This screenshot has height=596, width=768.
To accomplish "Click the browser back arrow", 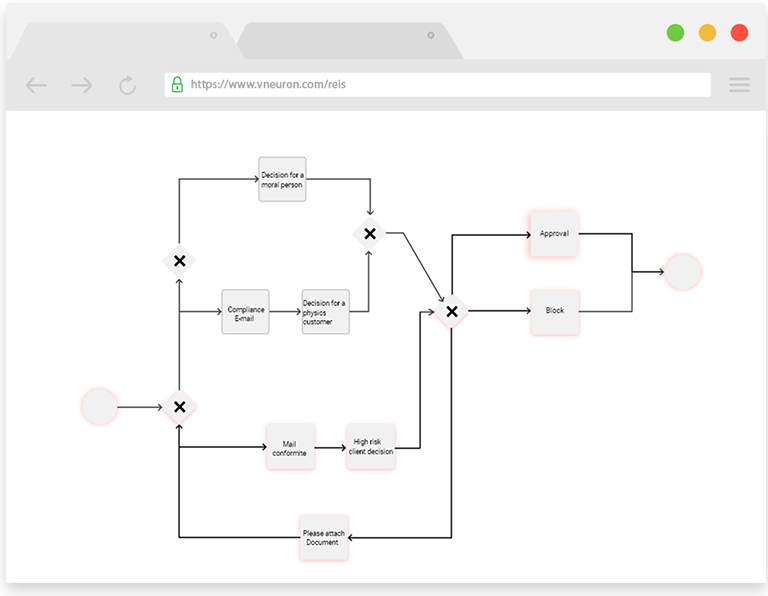I will (36, 85).
